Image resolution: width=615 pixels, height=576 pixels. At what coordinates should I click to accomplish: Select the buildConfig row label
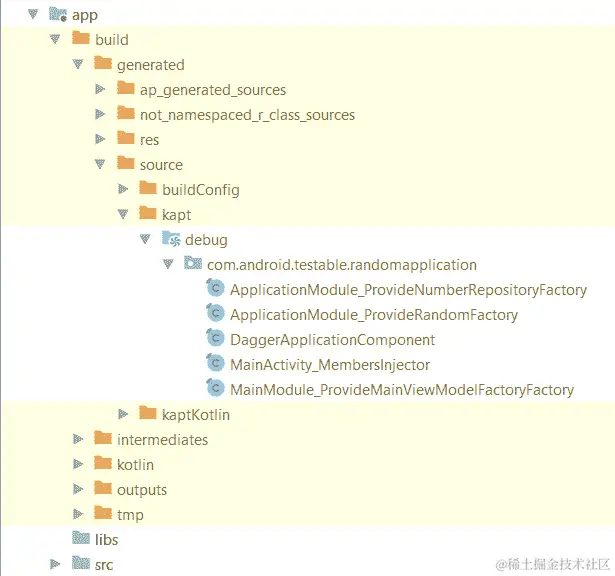(x=201, y=190)
